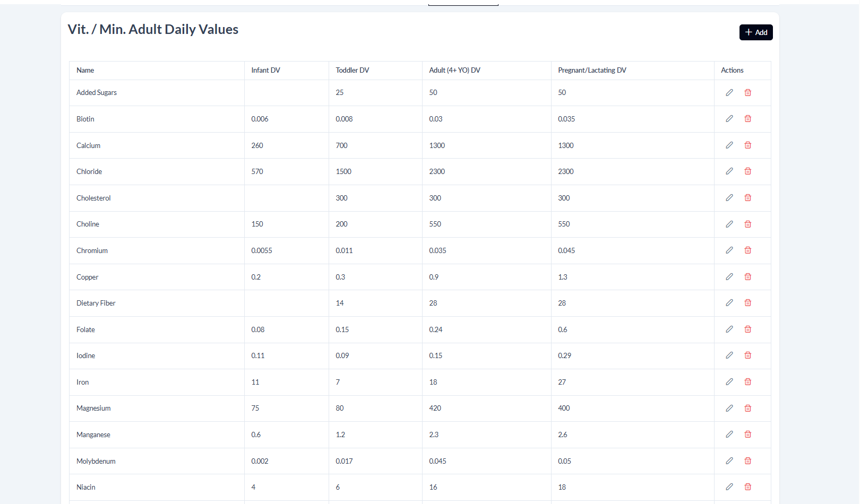The image size is (860, 504).
Task: Select the Chromium name cell
Action: pos(157,251)
